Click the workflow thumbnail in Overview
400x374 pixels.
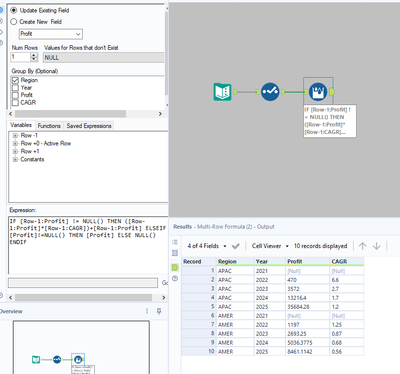click(x=81, y=347)
